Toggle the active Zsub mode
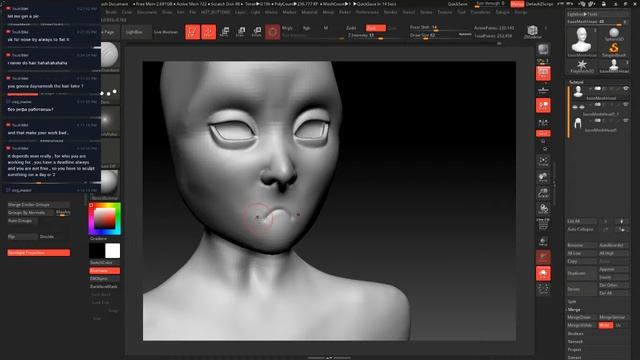The height and width of the screenshot is (360, 640). coord(376,28)
